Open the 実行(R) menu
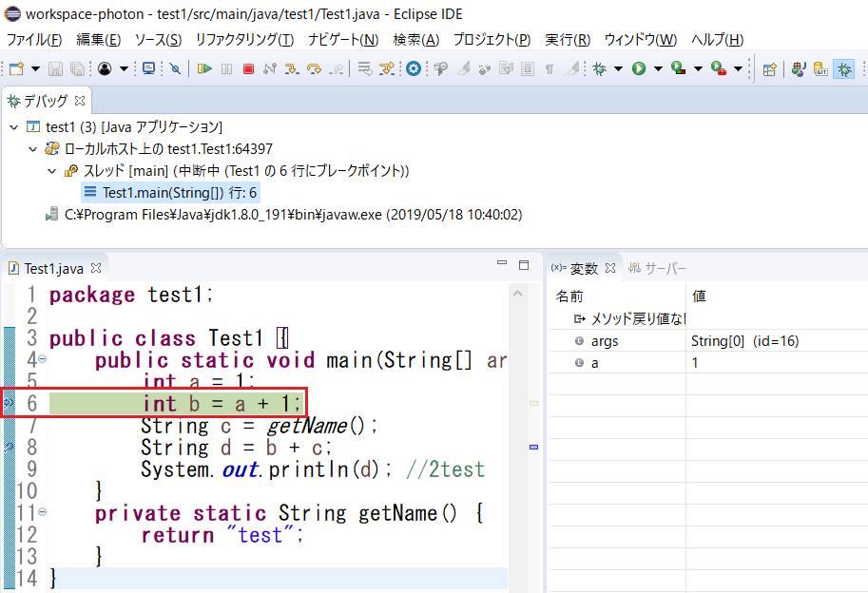This screenshot has width=868, height=593. coord(567,39)
